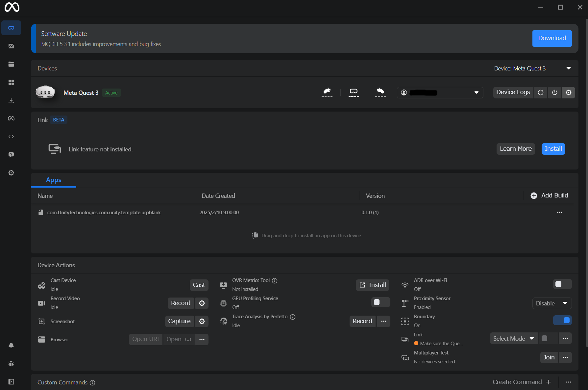The image size is (588, 390).
Task: Click the device power button icon
Action: tap(554, 92)
